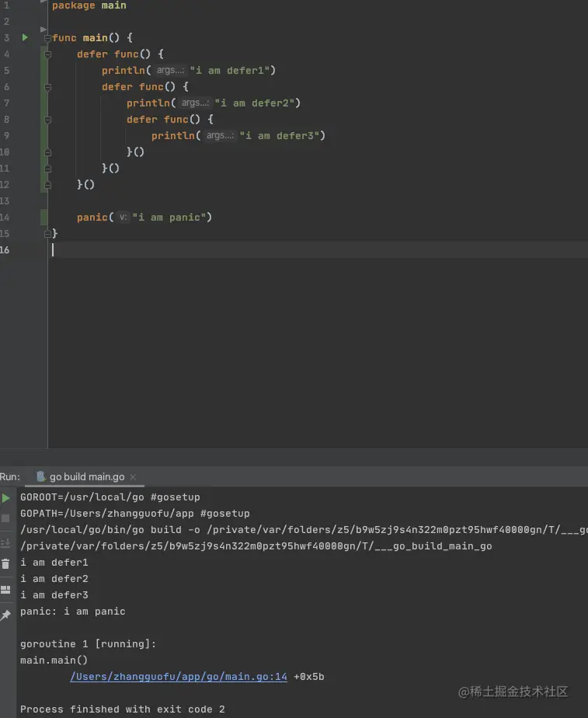This screenshot has height=718, width=588.
Task: Open the main.go:14 stack trace link
Action: (179, 676)
